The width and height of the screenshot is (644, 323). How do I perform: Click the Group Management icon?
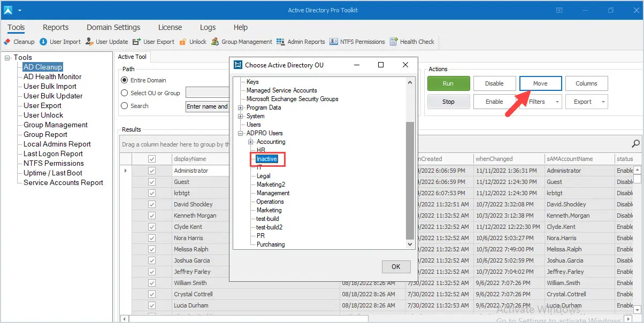coord(215,42)
